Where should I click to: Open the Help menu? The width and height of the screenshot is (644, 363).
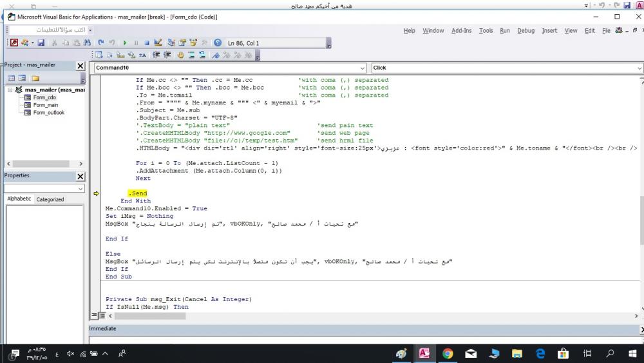coord(410,30)
